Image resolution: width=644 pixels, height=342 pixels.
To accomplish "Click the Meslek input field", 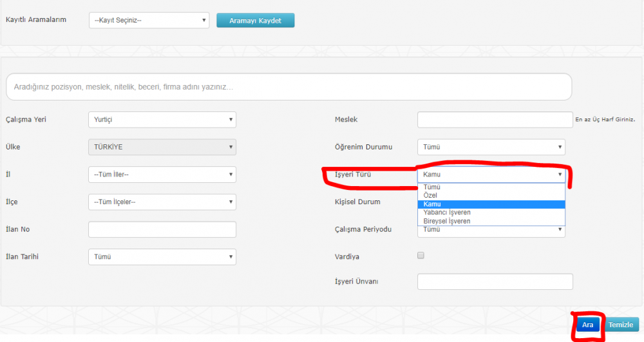I will point(495,120).
